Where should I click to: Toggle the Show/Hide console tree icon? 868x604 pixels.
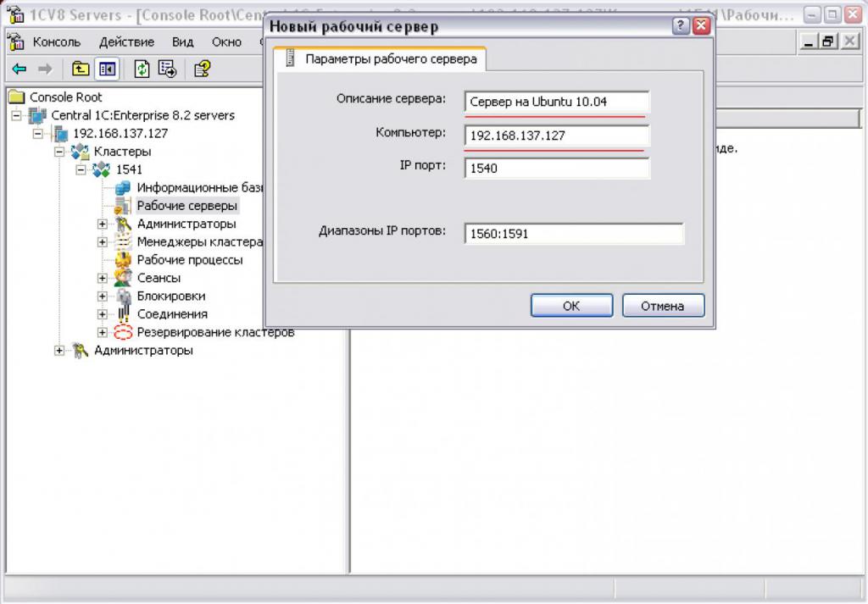click(x=107, y=69)
